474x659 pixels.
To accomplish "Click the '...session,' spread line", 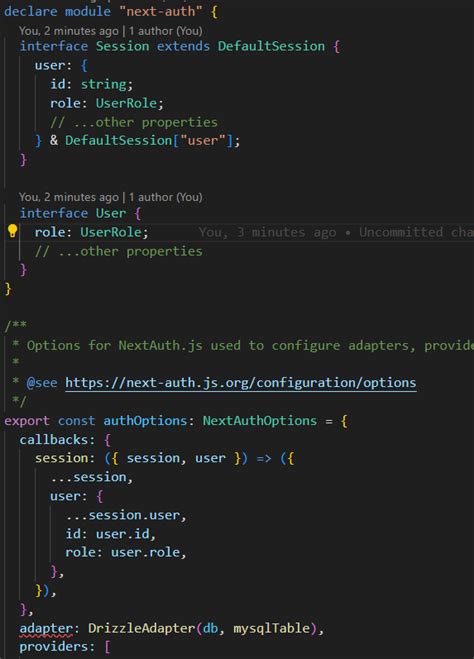I will [92, 477].
